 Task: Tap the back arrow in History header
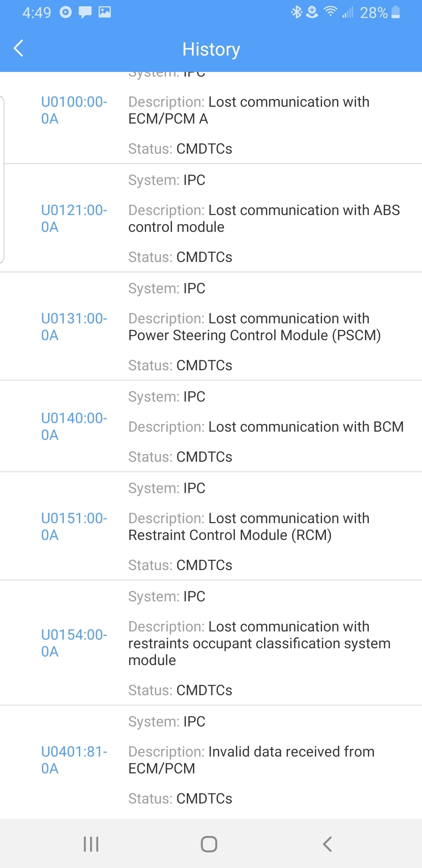click(x=18, y=48)
